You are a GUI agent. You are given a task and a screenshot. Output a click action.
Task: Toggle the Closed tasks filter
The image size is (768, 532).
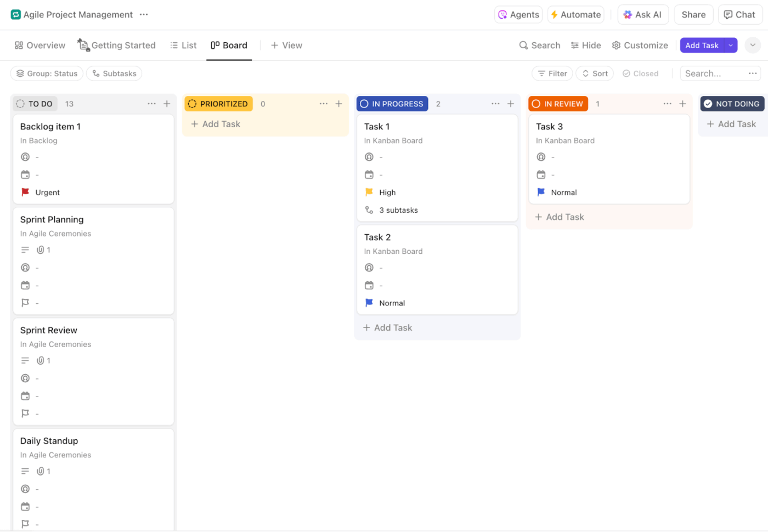pos(640,73)
